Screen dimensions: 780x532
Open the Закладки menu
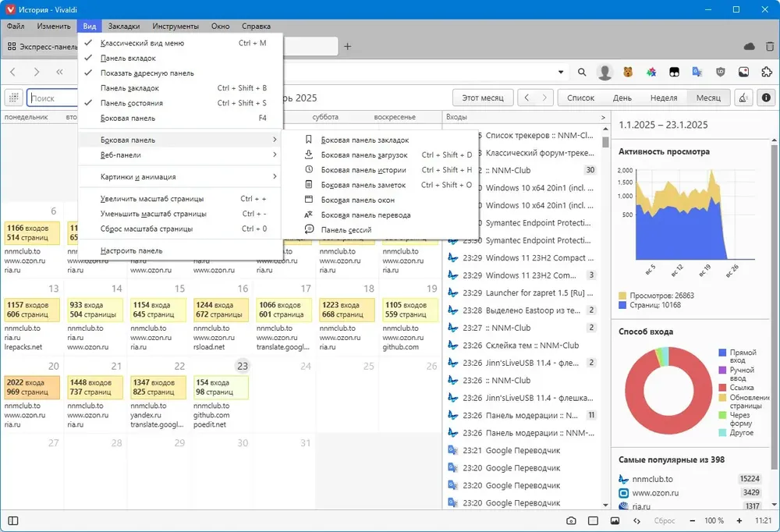click(x=124, y=27)
